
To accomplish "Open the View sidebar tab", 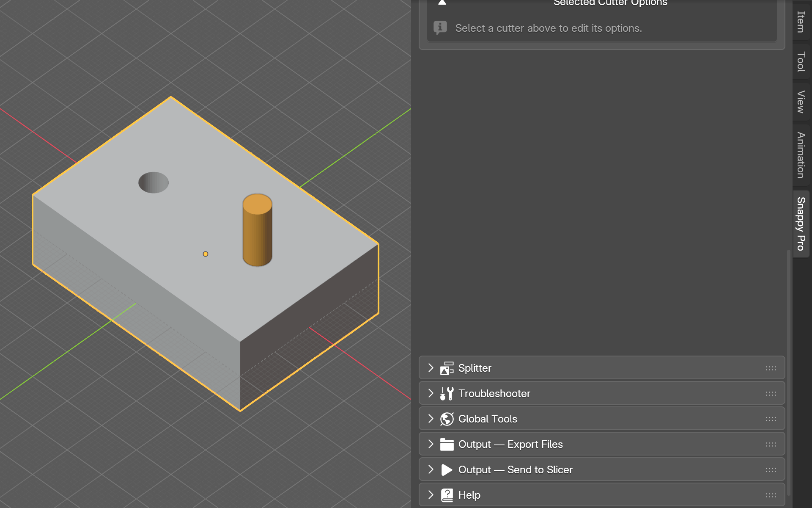I will click(x=801, y=102).
